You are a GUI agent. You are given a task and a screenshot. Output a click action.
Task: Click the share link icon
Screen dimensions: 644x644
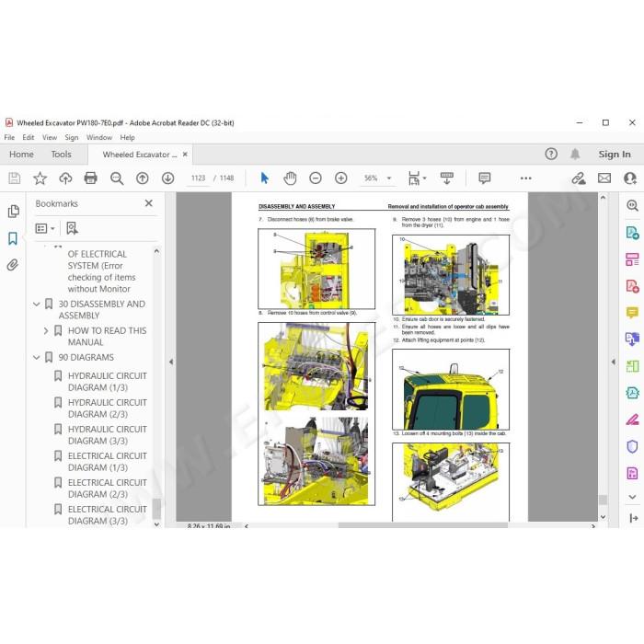[x=579, y=178]
